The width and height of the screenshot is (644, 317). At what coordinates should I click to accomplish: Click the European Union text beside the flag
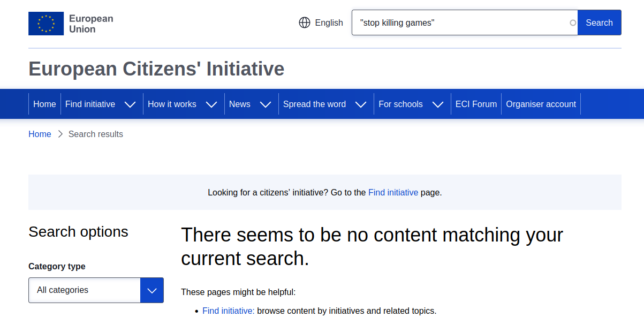tap(91, 24)
